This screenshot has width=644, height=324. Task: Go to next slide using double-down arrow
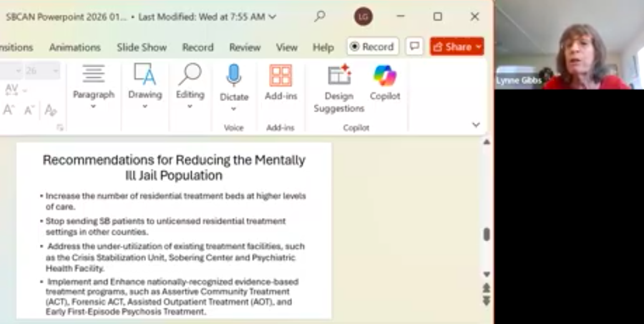click(487, 301)
